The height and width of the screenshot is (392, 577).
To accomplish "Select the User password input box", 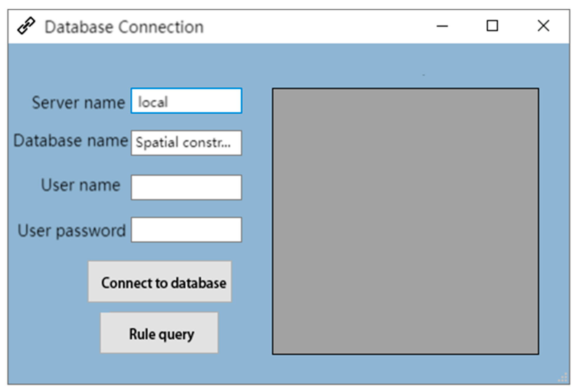I will pos(186,230).
